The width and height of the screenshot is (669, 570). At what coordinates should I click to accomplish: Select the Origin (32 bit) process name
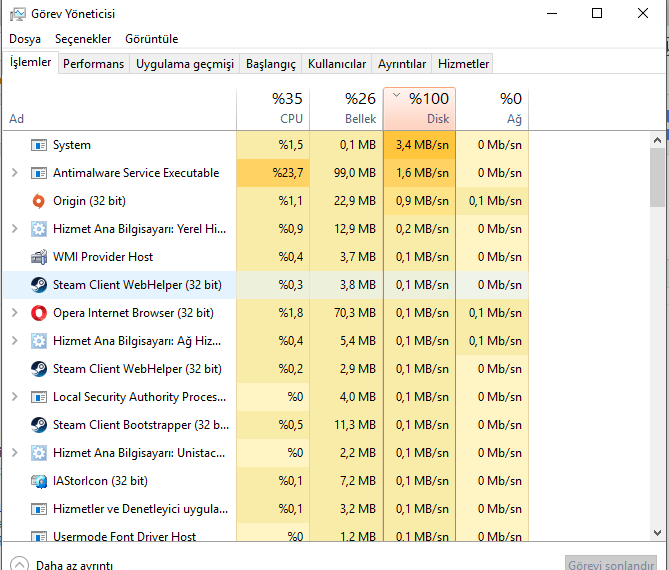tap(89, 201)
